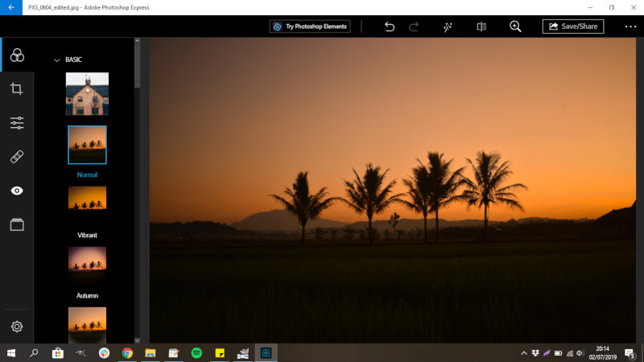Open the Borders panel
This screenshot has height=362, width=644.
pyautogui.click(x=17, y=224)
